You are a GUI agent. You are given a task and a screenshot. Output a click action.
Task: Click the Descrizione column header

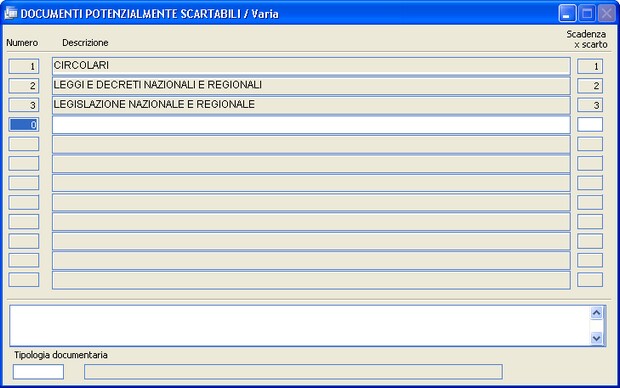(x=85, y=43)
